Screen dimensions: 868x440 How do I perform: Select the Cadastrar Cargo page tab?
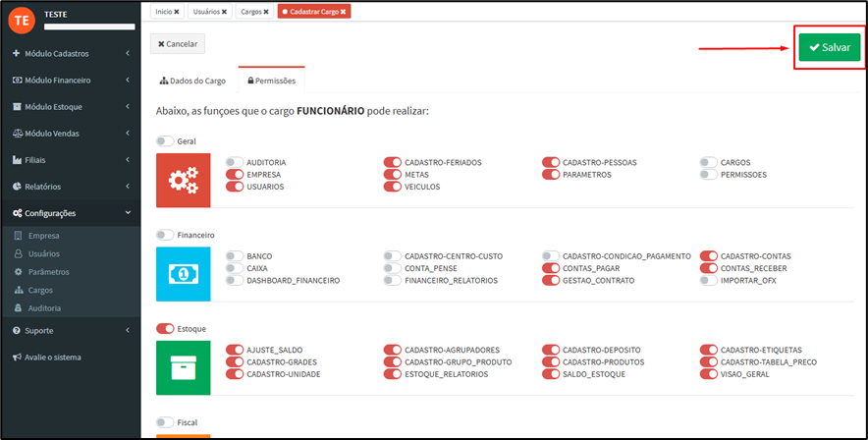(314, 12)
